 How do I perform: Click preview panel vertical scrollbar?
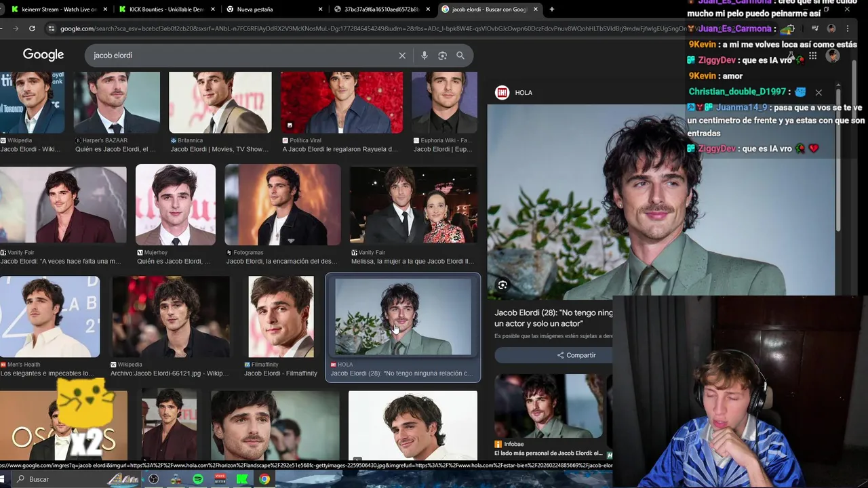click(x=838, y=159)
